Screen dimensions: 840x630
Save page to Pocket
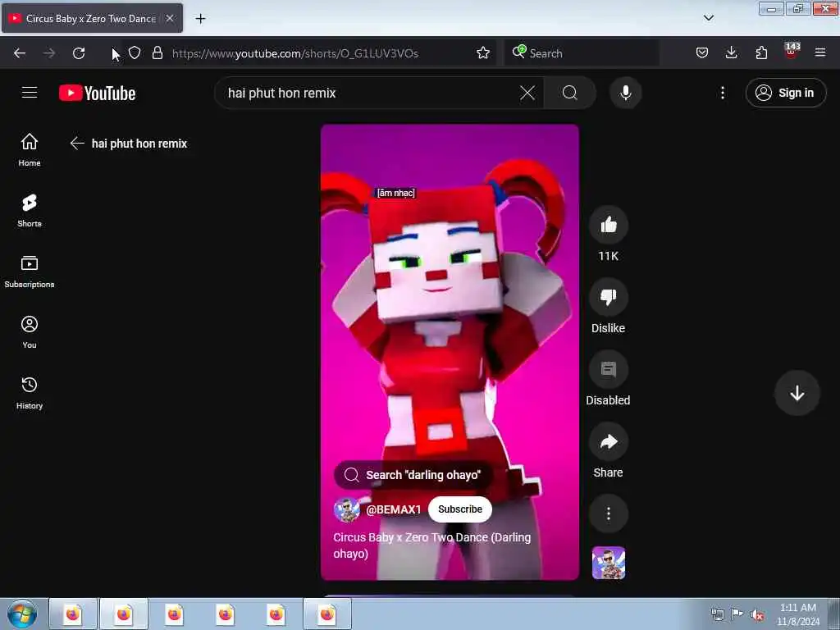tap(702, 53)
